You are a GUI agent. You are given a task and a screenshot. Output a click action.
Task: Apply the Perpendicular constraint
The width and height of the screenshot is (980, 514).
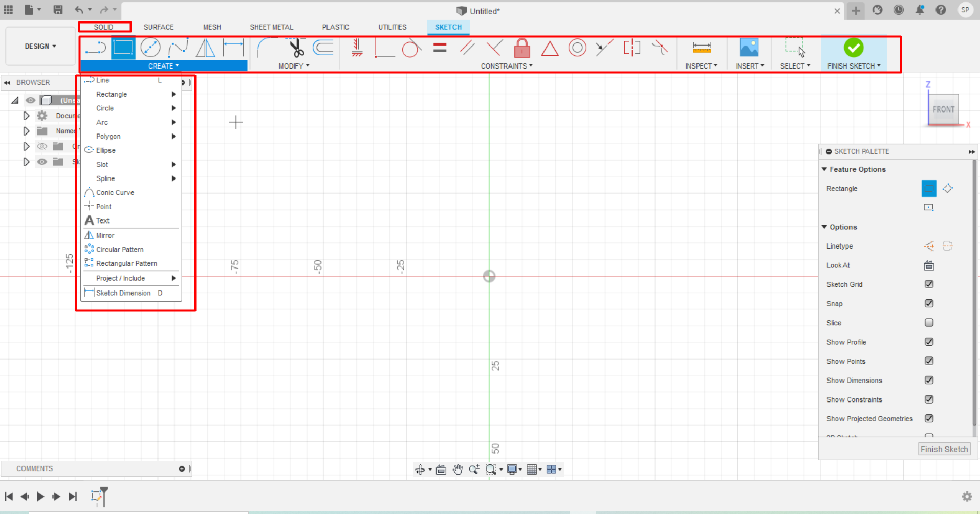coord(494,48)
